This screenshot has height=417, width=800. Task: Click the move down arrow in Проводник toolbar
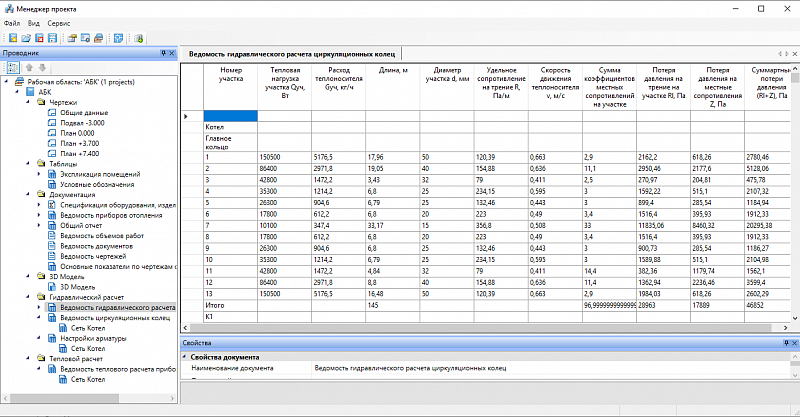[43, 67]
